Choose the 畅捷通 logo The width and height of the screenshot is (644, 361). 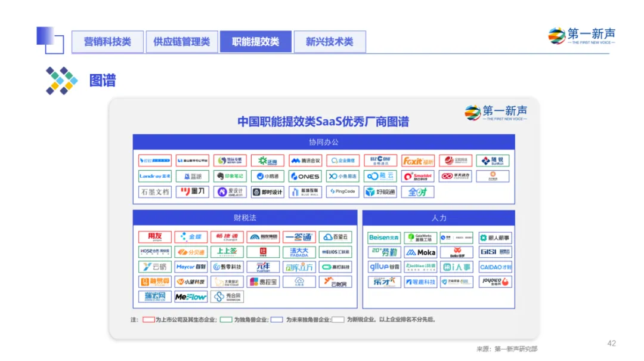point(227,237)
